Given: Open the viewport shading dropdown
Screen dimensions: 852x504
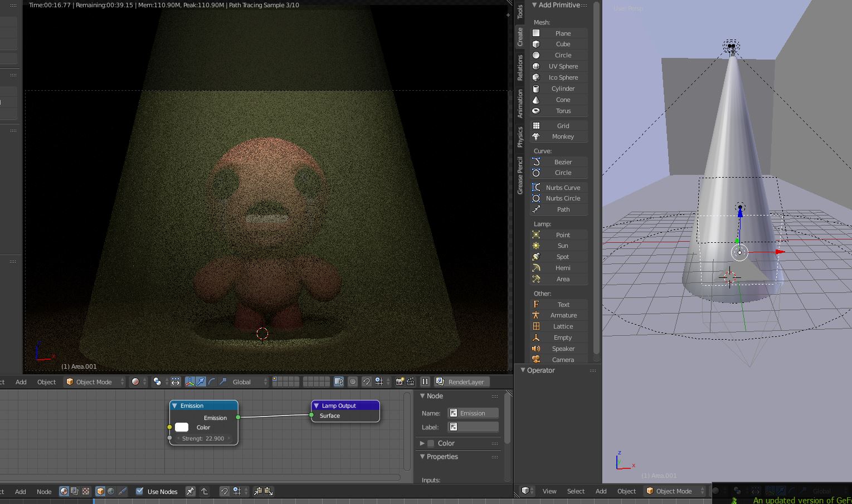Looking at the screenshot, I should 139,381.
